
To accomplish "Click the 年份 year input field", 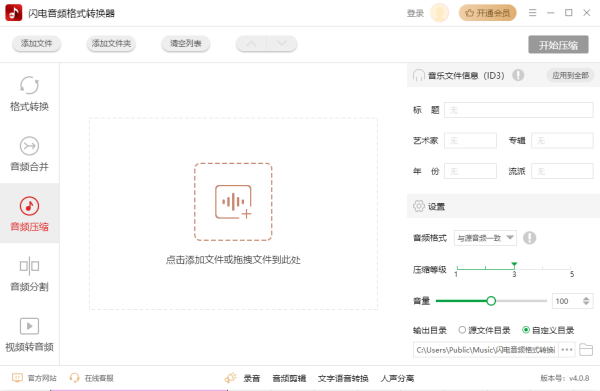I will pyautogui.click(x=470, y=171).
